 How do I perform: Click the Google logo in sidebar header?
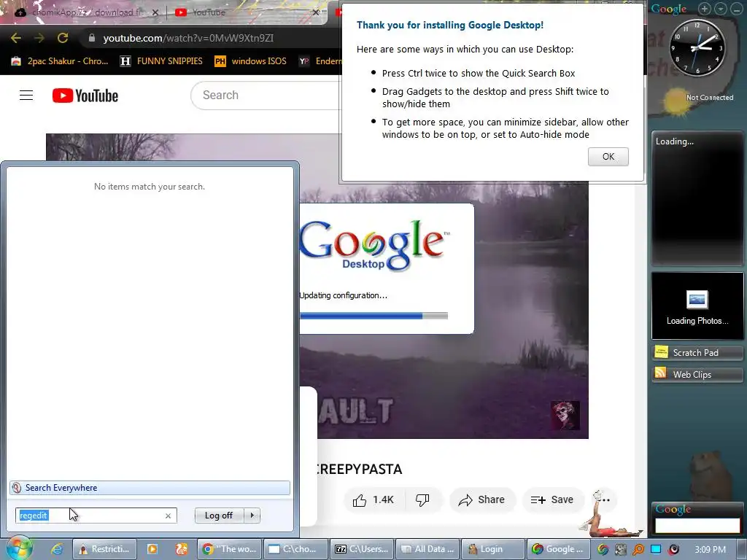[669, 9]
